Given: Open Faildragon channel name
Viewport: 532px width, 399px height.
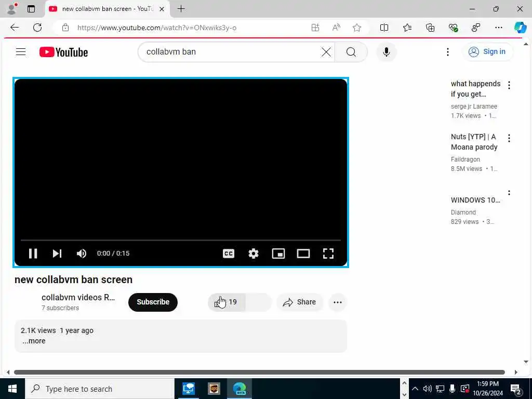Looking at the screenshot, I should point(465,159).
